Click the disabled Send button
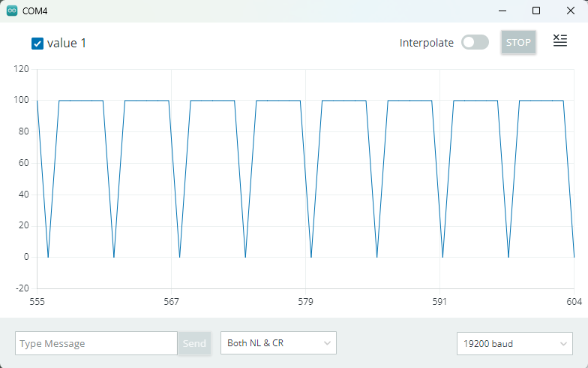Screen dimensions: 588x368 pyautogui.click(x=194, y=343)
